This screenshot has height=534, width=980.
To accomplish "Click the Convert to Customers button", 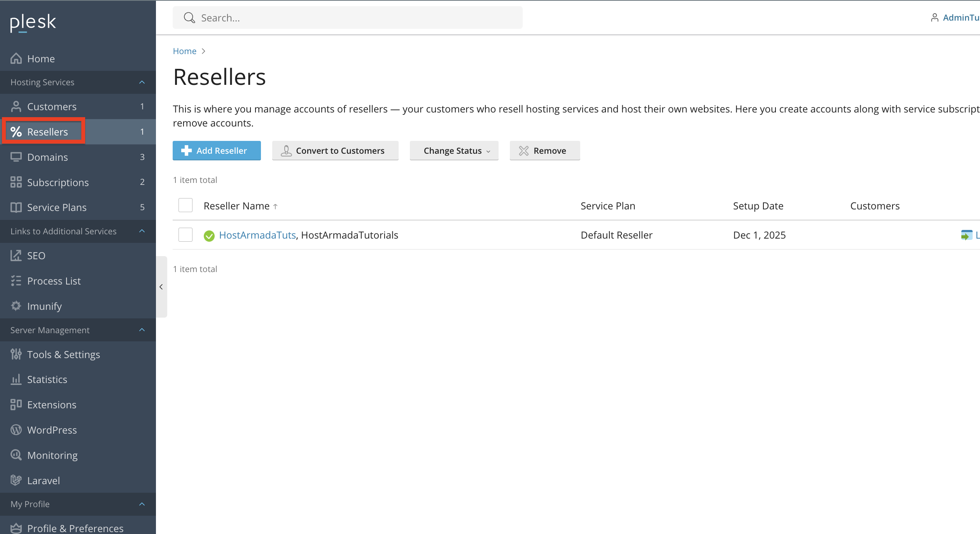I will tap(335, 151).
